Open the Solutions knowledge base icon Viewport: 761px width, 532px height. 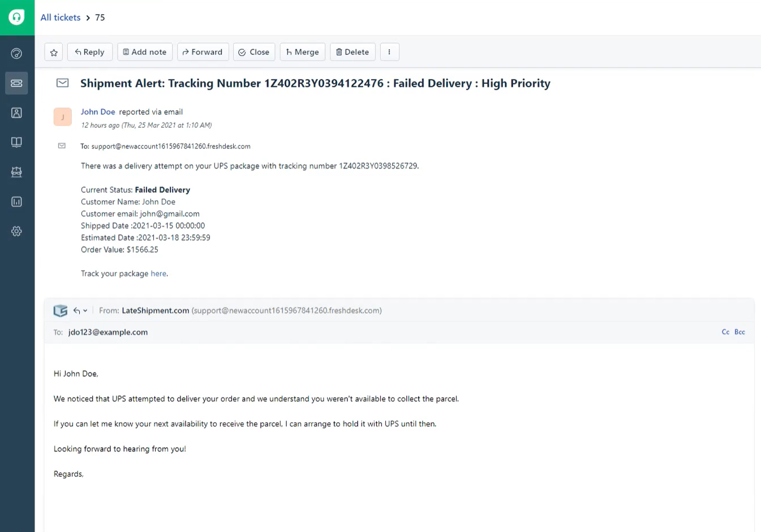tap(16, 142)
